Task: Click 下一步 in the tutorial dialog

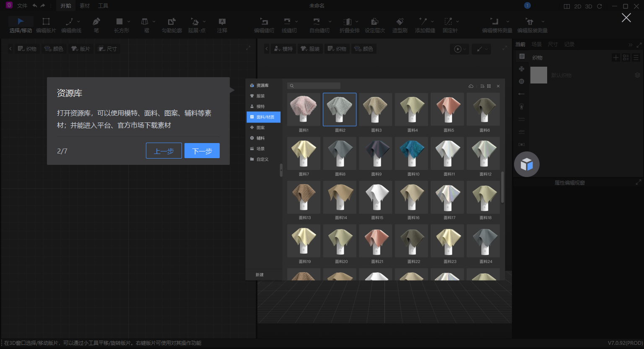Action: (x=202, y=151)
